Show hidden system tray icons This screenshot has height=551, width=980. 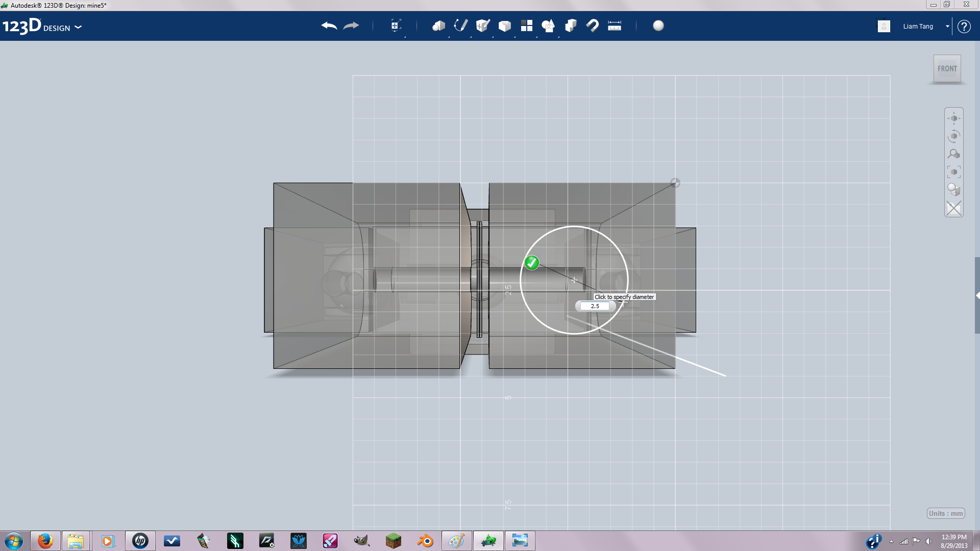tap(891, 541)
